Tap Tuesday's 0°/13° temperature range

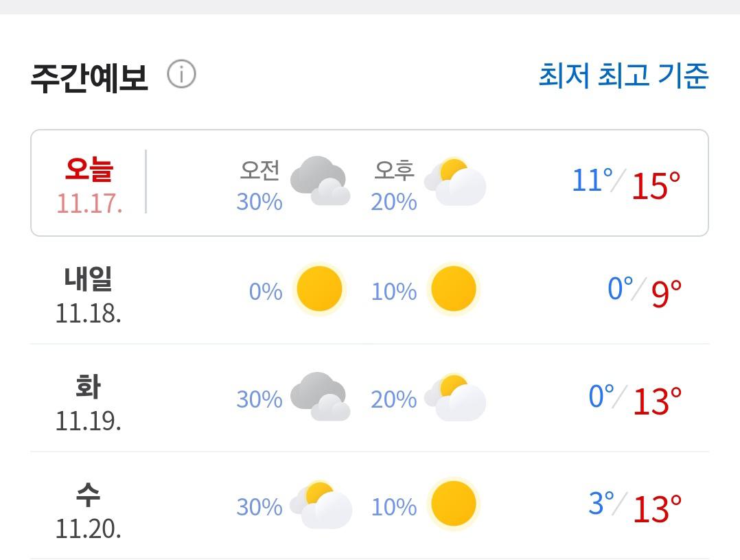[x=635, y=399]
